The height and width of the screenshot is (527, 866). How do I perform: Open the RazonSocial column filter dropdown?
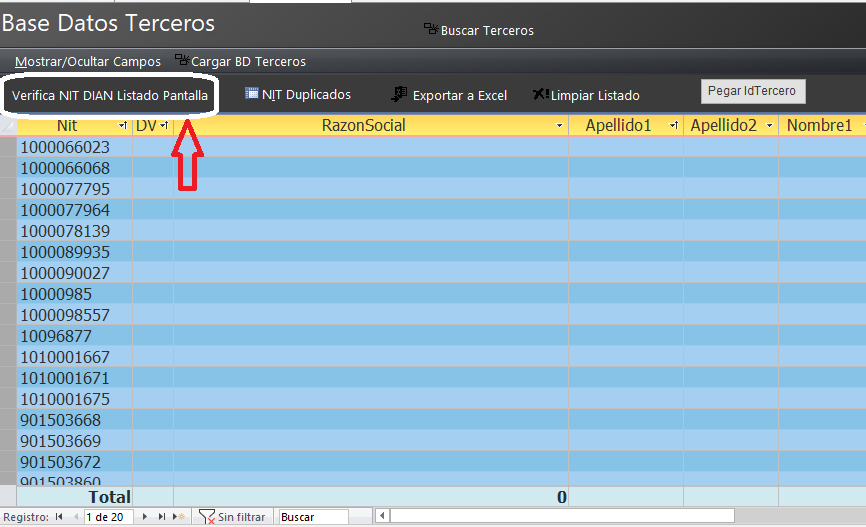pos(559,126)
